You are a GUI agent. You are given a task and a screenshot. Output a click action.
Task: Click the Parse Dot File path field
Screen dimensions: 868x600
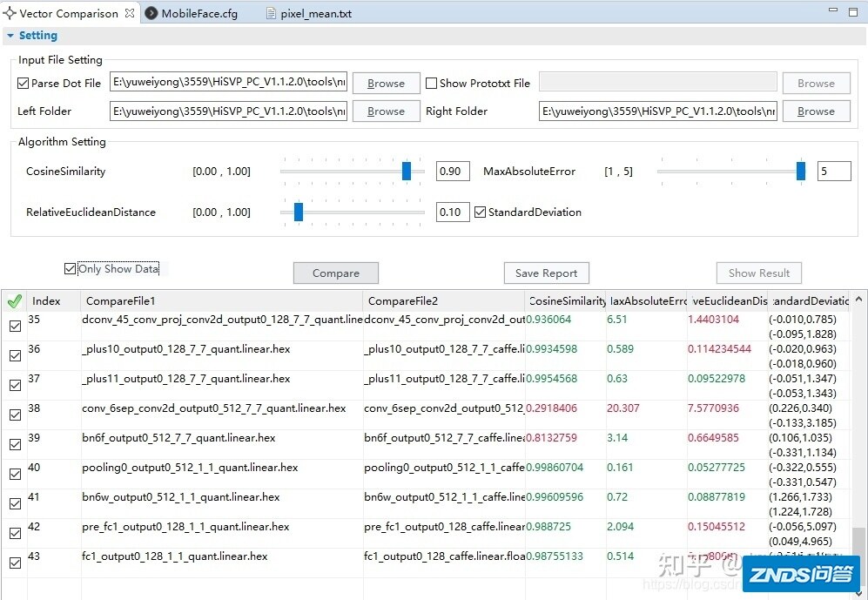[x=228, y=82]
